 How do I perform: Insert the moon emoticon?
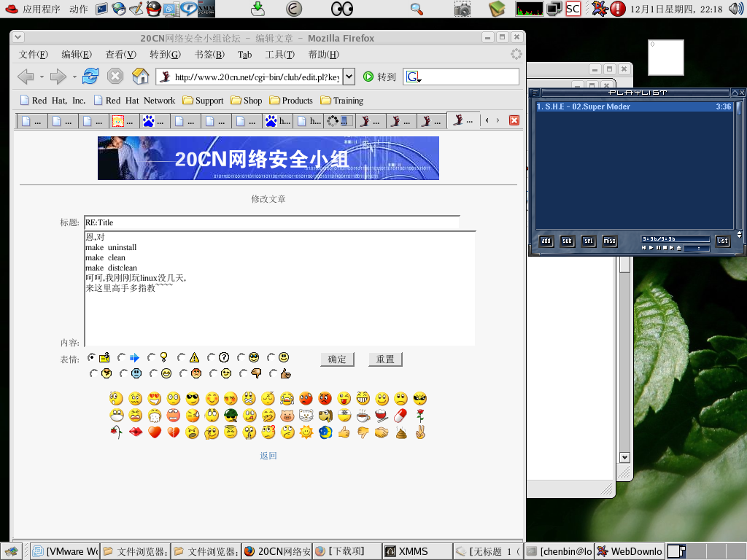(x=325, y=432)
